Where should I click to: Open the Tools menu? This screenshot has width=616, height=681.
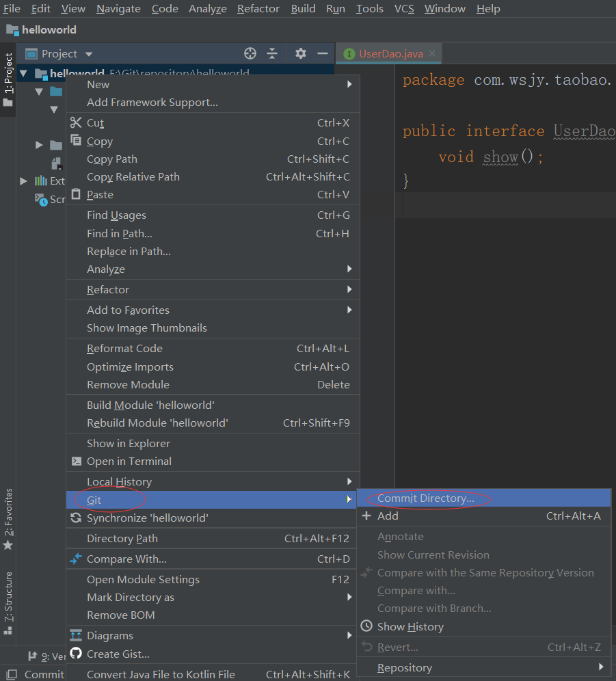370,9
